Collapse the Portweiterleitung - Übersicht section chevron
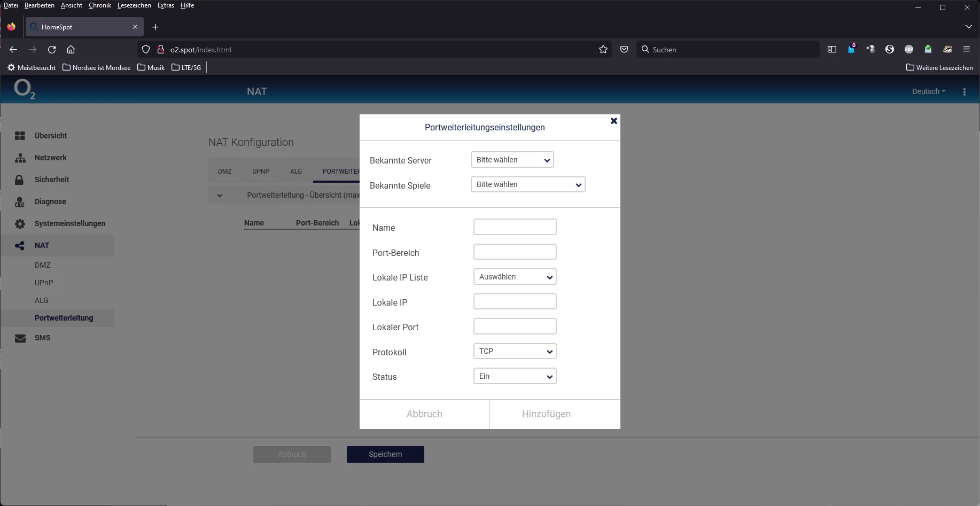Viewport: 980px width, 506px height. [x=220, y=196]
